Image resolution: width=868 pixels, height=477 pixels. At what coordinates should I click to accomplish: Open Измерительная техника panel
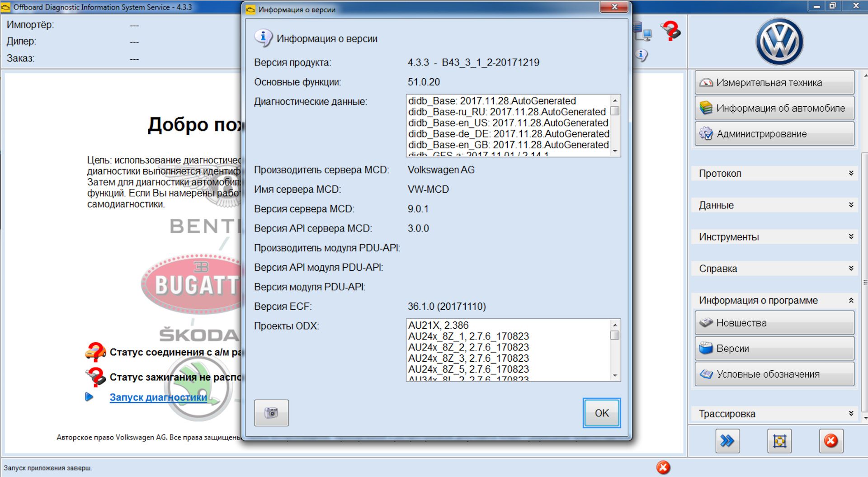coord(774,82)
